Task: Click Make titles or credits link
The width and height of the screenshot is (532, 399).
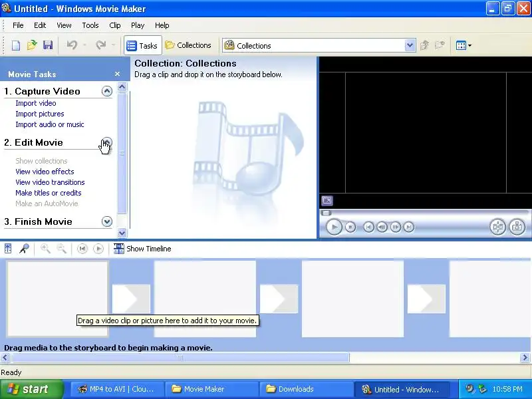Action: (x=48, y=193)
